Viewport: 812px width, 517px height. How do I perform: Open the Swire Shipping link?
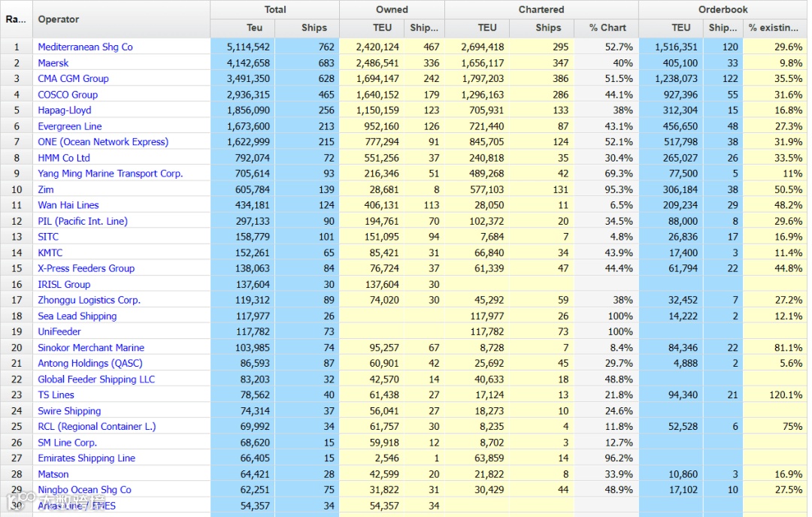point(69,410)
